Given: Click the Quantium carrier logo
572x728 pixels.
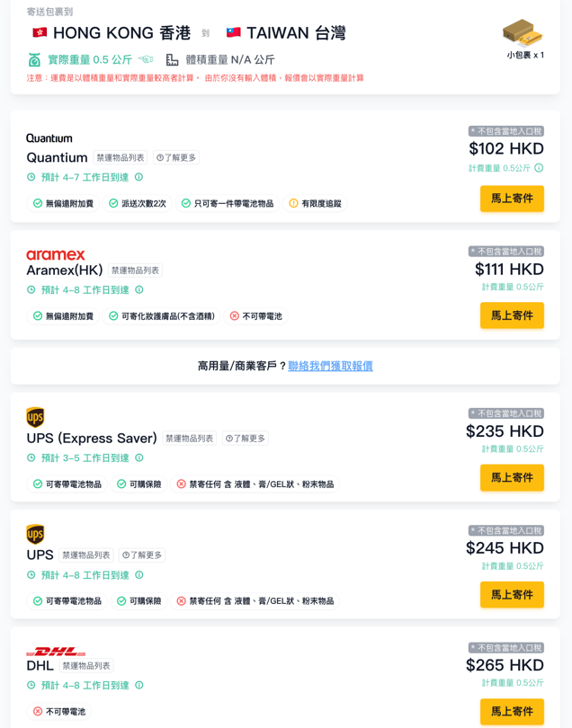Looking at the screenshot, I should [49, 138].
